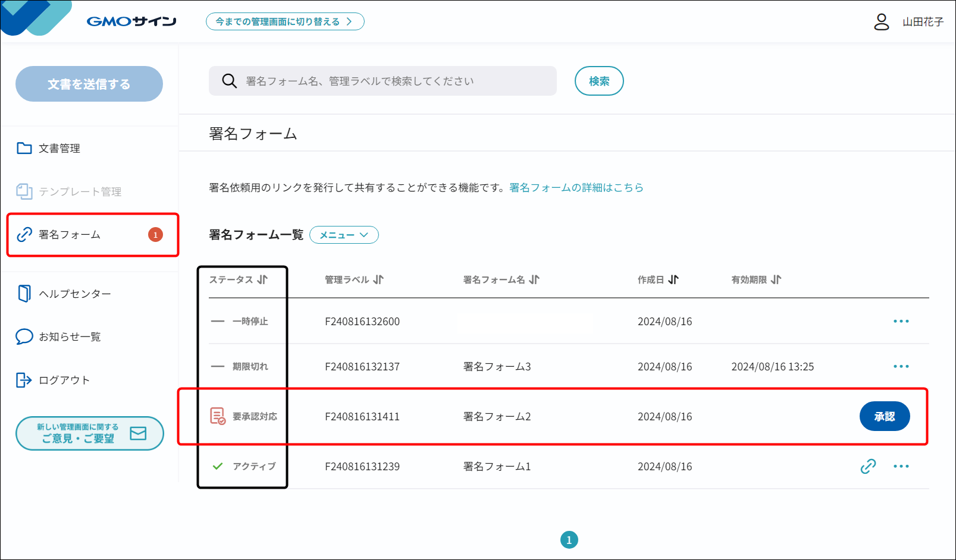Click the link icon in the 署名フォーム1 row
956x560 pixels.
pyautogui.click(x=868, y=467)
